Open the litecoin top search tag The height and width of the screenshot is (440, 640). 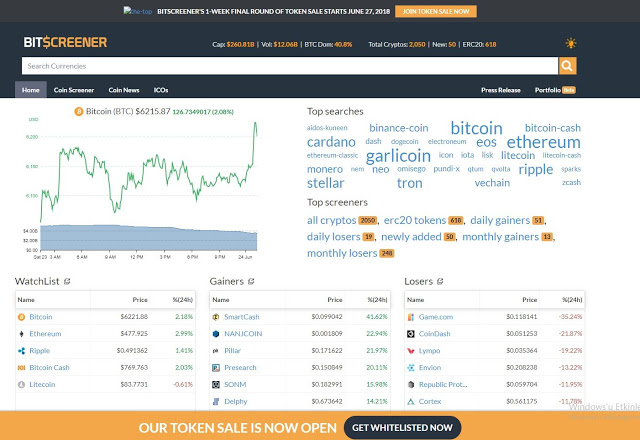[518, 156]
